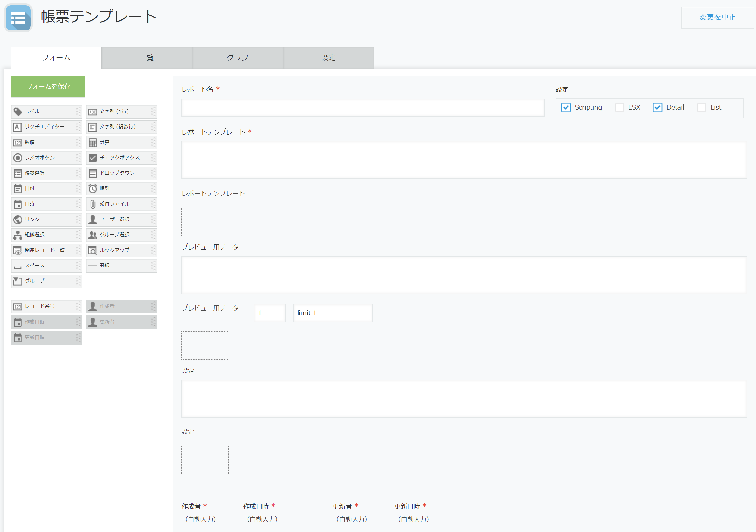Click the レポート名 text input
Viewport: 756px width, 532px height.
point(362,108)
